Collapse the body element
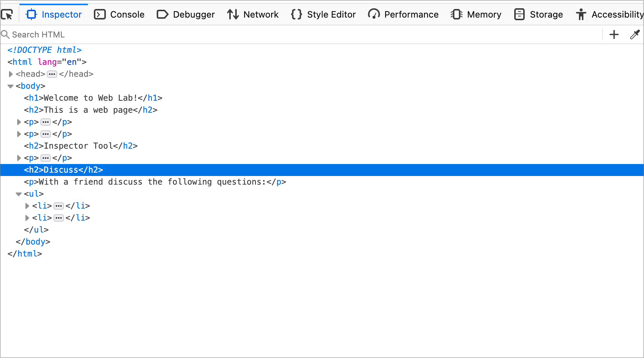 (x=10, y=86)
